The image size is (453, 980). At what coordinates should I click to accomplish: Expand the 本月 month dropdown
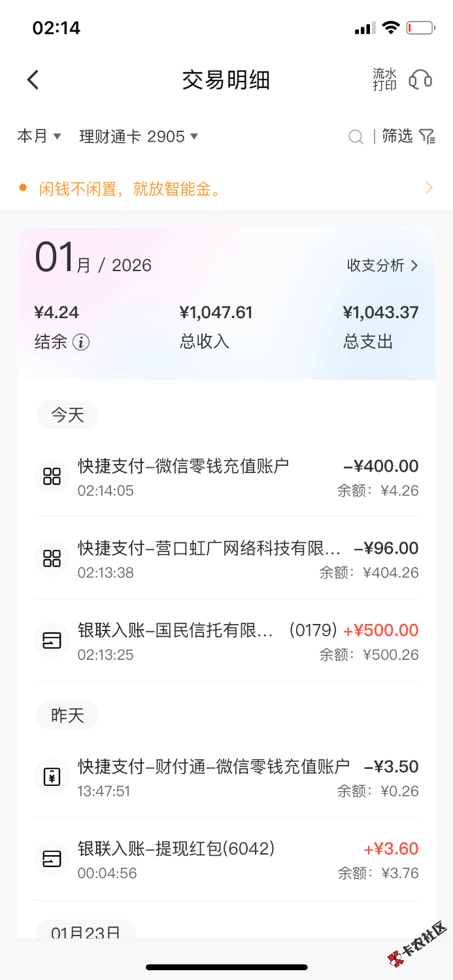(x=39, y=137)
